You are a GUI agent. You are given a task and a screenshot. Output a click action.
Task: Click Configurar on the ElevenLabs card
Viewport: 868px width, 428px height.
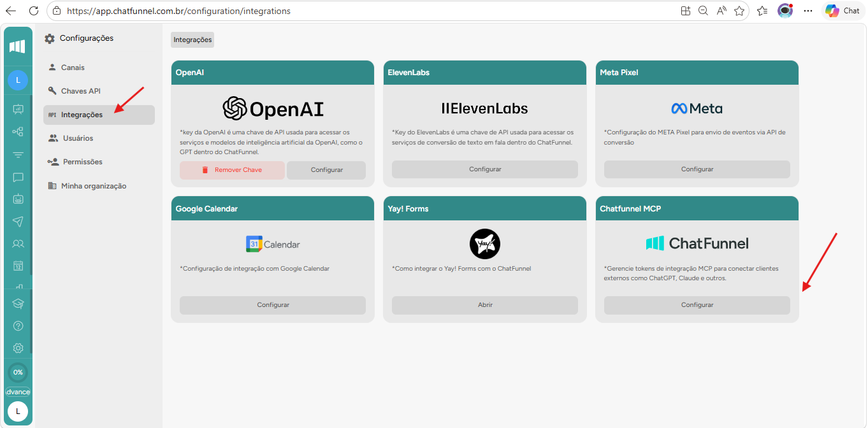(x=485, y=169)
